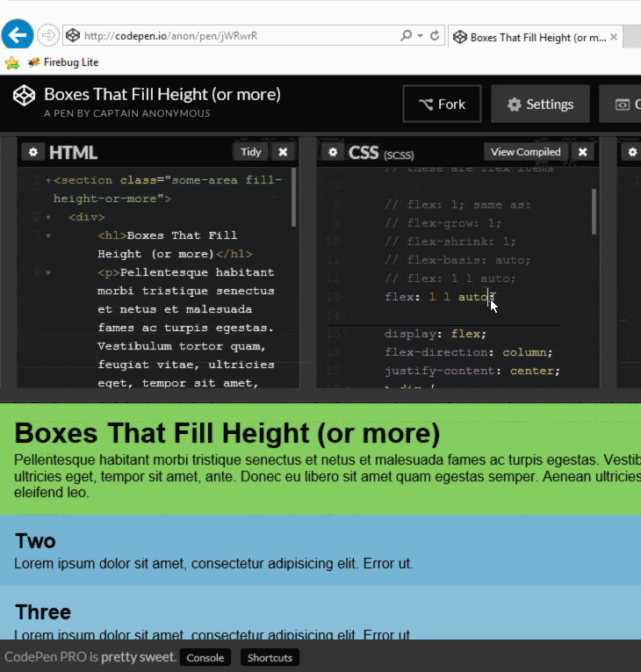Fork this pen
This screenshot has width=641, height=672.
pyautogui.click(x=442, y=105)
